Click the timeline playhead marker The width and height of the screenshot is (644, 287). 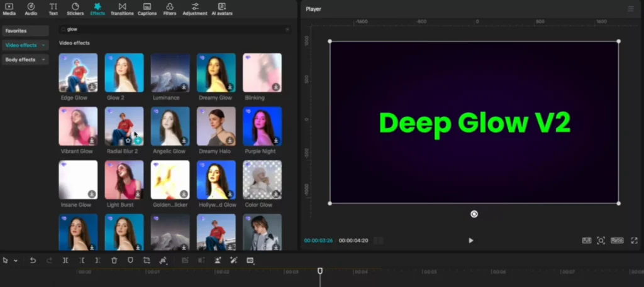point(320,271)
